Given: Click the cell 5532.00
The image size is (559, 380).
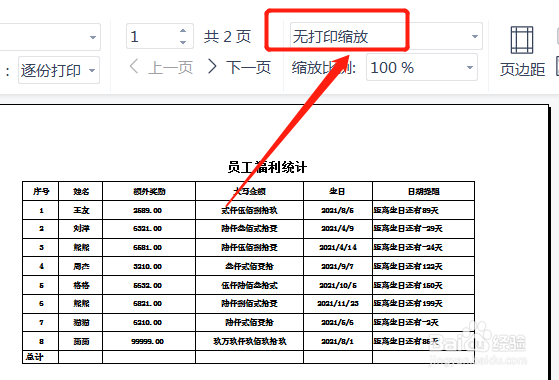Looking at the screenshot, I should point(148,285).
